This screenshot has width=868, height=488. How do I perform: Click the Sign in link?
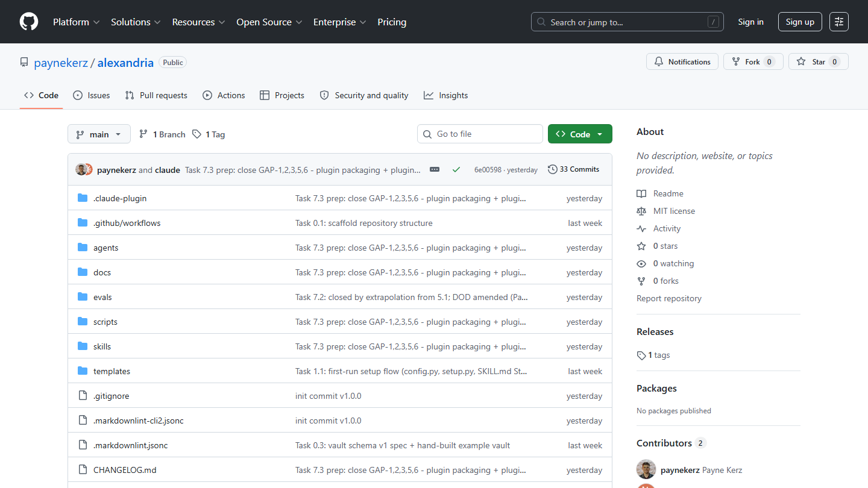(750, 22)
